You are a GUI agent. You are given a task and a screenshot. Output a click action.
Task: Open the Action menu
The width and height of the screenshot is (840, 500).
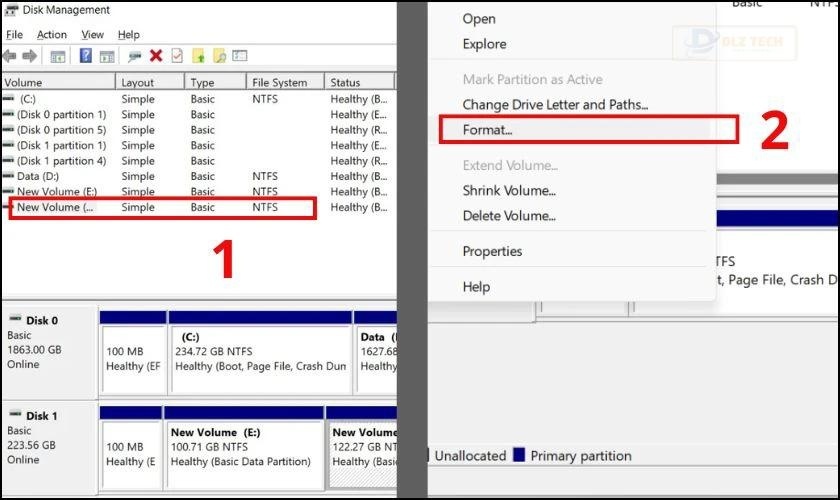pyautogui.click(x=52, y=35)
